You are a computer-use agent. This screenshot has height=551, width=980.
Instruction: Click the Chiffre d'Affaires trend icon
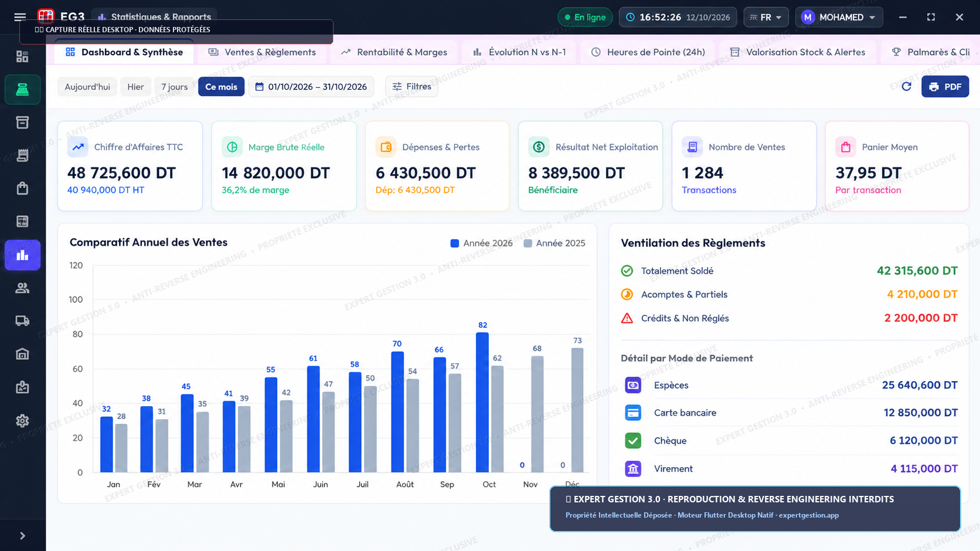[78, 147]
